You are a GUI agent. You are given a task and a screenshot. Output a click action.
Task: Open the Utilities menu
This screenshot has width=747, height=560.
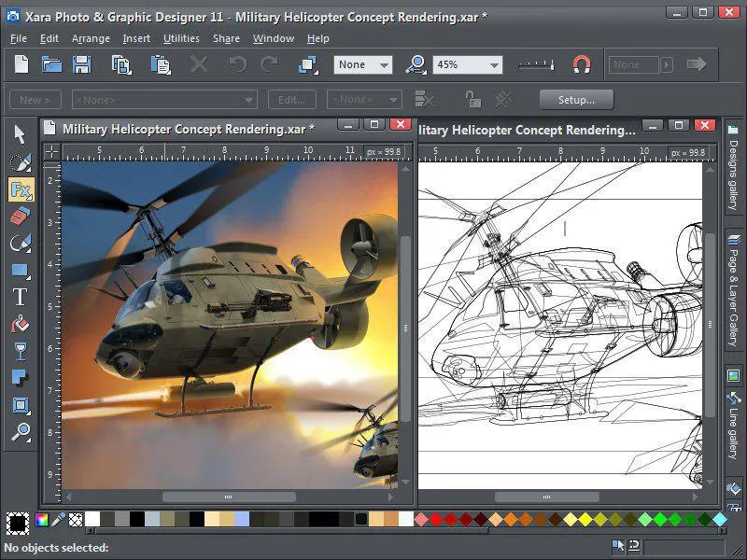pos(181,38)
